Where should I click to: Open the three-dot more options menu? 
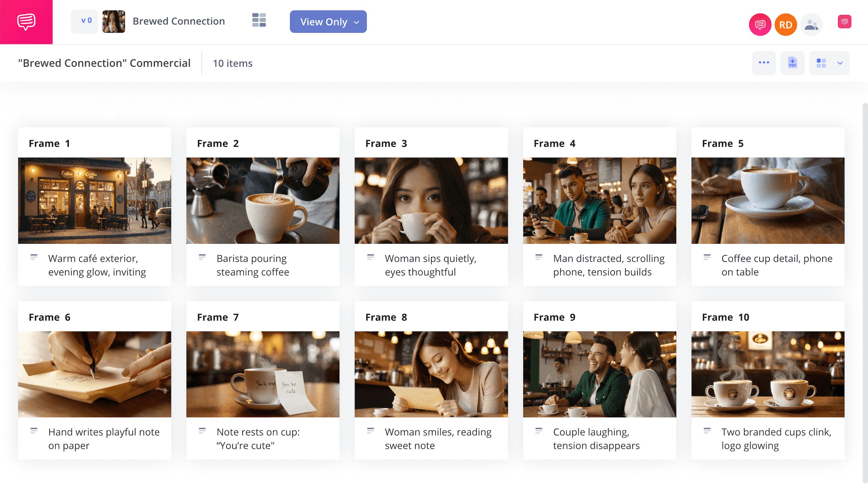[x=763, y=63]
